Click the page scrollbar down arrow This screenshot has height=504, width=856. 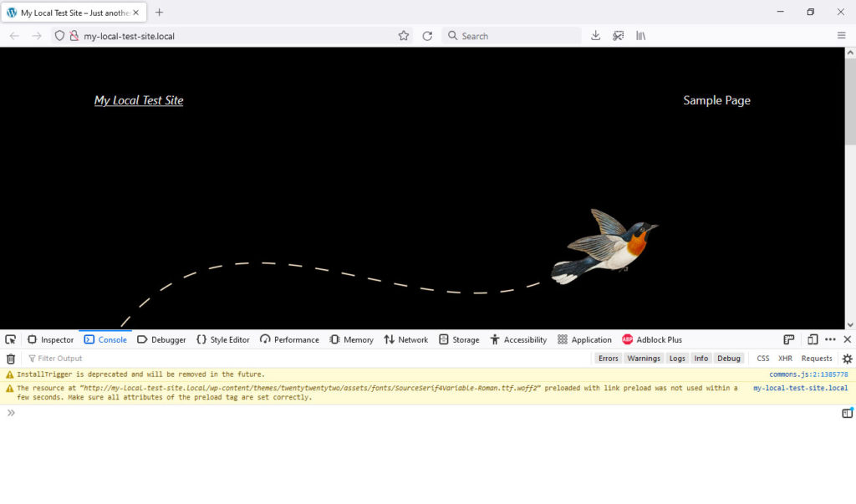(850, 324)
